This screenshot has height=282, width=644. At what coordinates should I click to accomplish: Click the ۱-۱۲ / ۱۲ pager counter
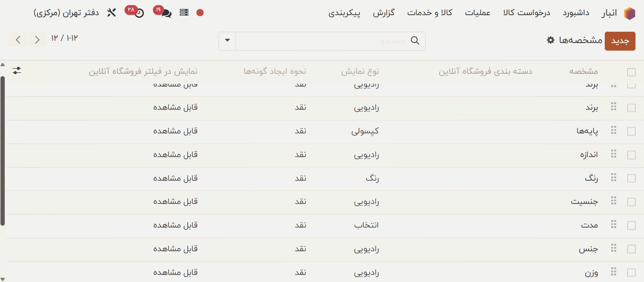[x=64, y=38]
